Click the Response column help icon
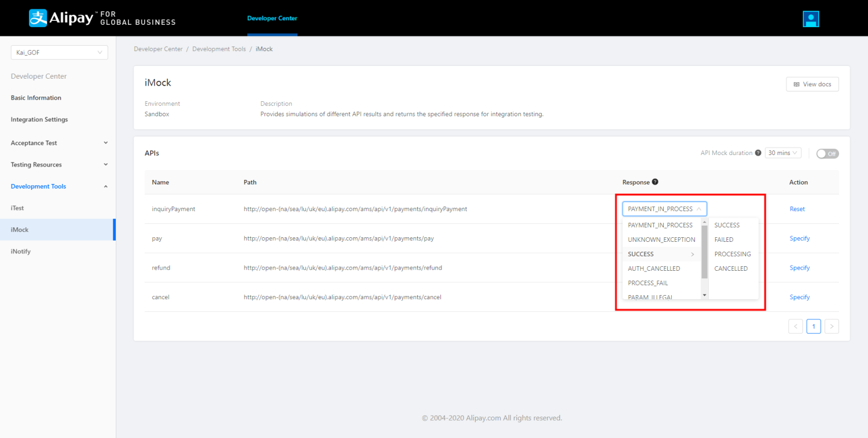868x438 pixels. [x=655, y=182]
